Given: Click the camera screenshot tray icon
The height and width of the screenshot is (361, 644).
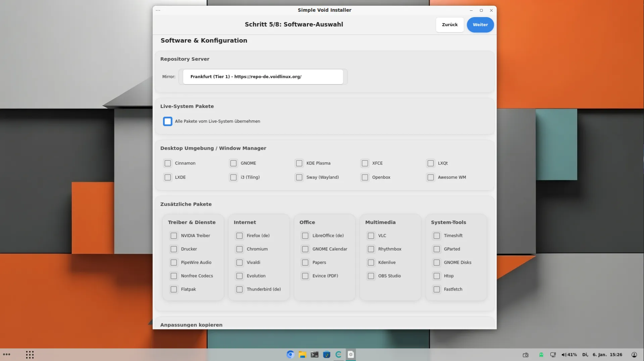Looking at the screenshot, I should point(526,355).
